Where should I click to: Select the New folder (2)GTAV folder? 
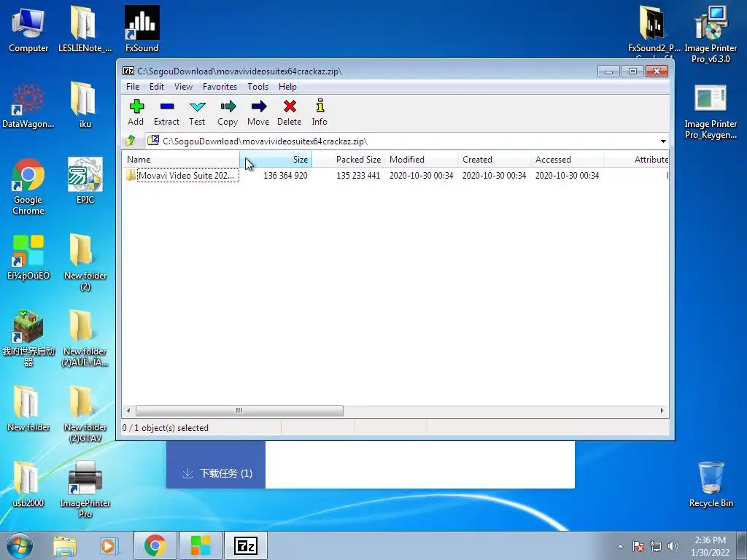click(x=85, y=414)
